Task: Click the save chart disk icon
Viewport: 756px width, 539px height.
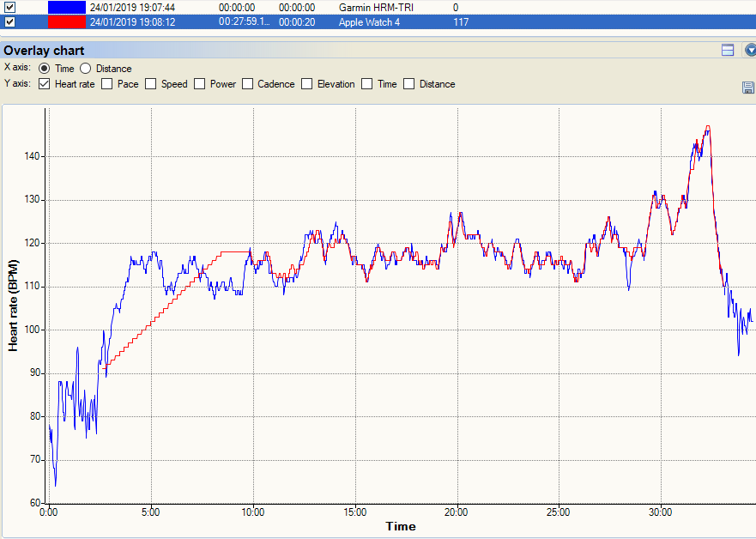Action: click(748, 88)
